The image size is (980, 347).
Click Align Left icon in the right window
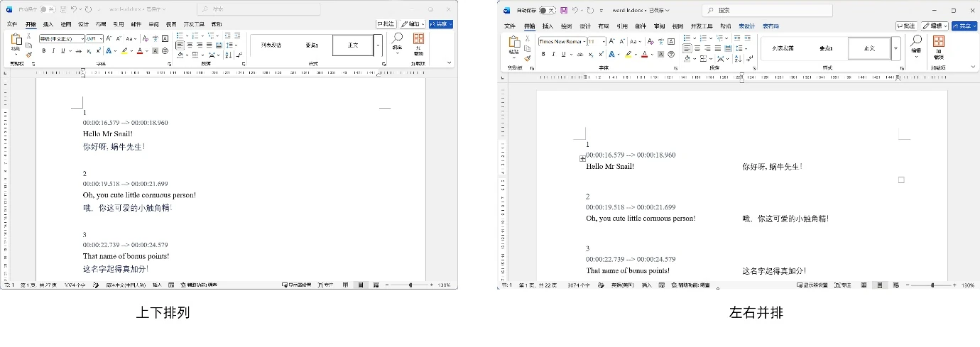pyautogui.click(x=687, y=48)
